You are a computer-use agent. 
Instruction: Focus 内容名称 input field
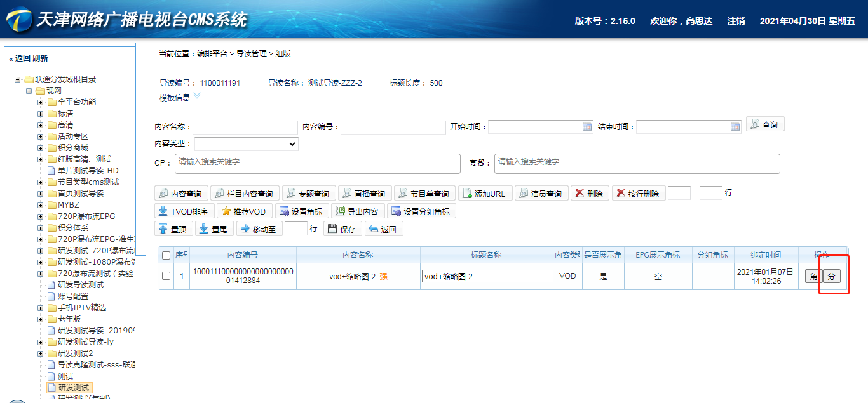point(245,128)
